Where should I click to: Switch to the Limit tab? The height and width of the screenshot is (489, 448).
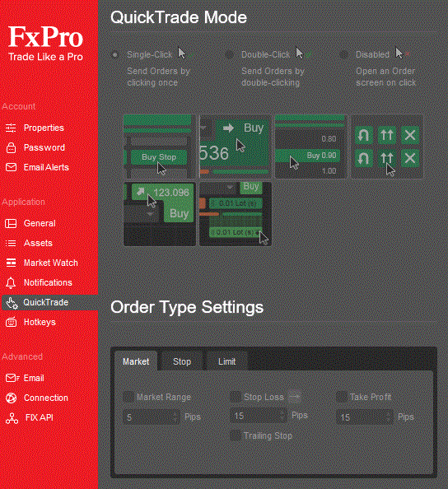click(226, 361)
